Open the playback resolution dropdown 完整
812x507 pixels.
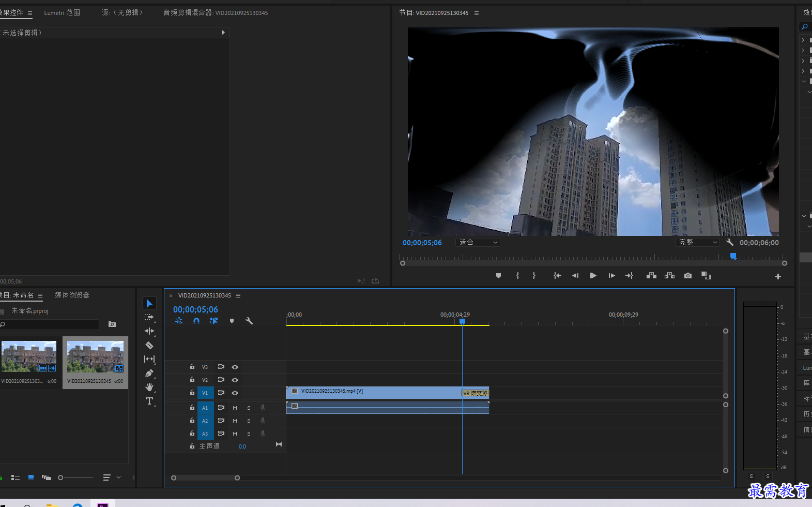tap(697, 242)
